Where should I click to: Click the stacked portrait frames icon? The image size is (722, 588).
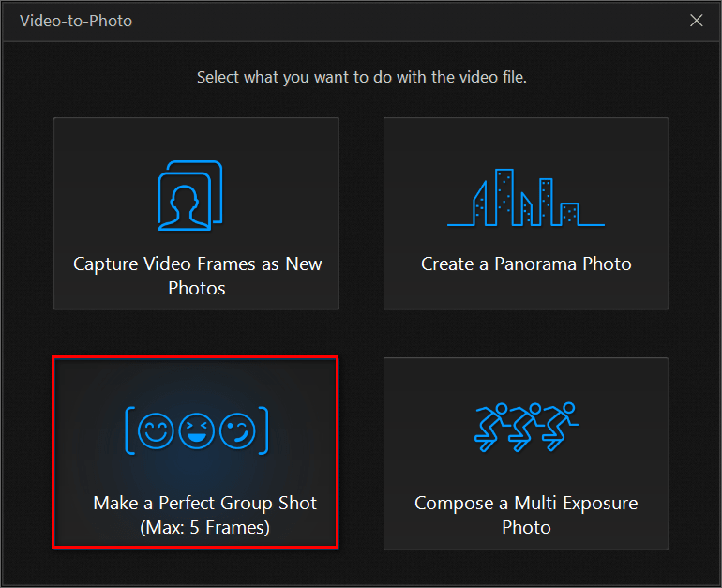pos(190,195)
